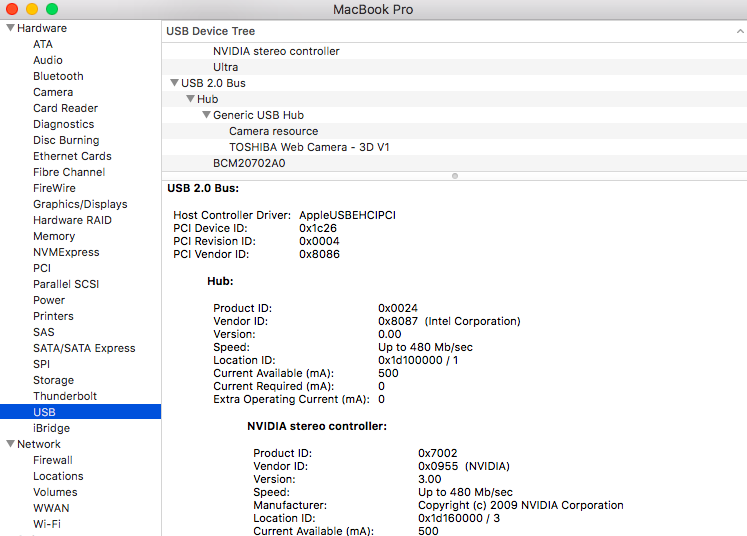Click Hub location ID 0x1d100000 / 1
747x536 pixels.
click(418, 360)
